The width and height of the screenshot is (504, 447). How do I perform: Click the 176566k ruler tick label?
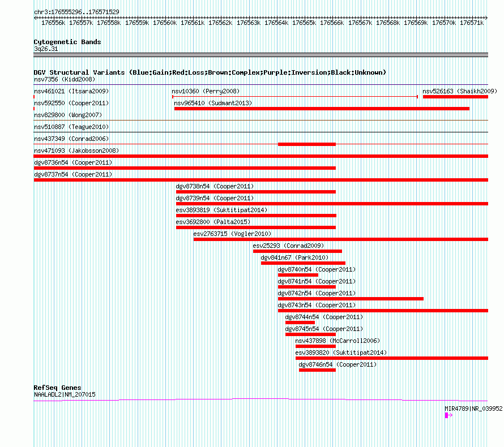tap(332, 23)
